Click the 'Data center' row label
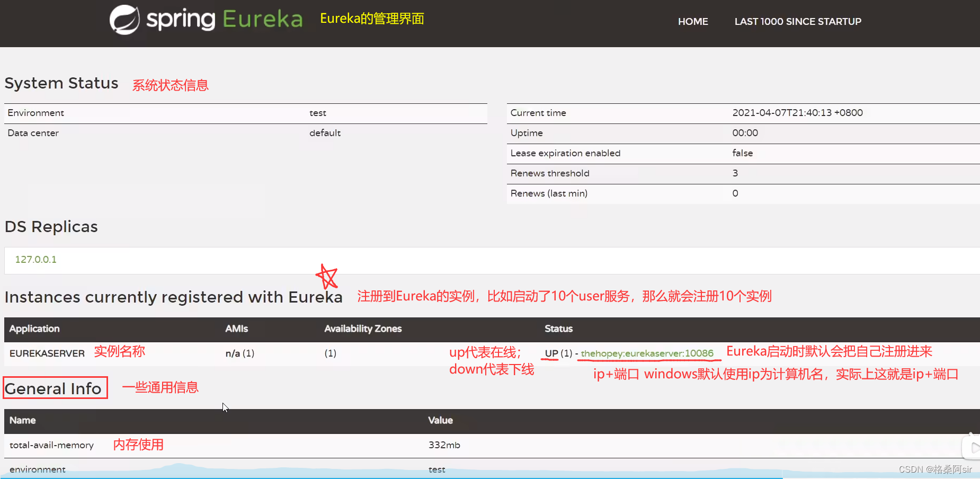 (33, 133)
